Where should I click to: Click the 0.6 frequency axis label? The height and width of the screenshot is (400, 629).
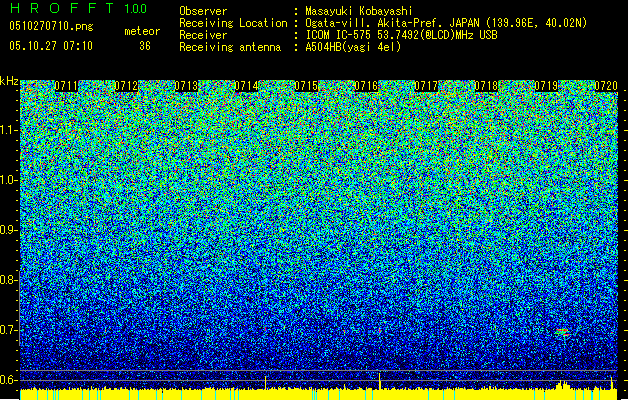[8, 380]
